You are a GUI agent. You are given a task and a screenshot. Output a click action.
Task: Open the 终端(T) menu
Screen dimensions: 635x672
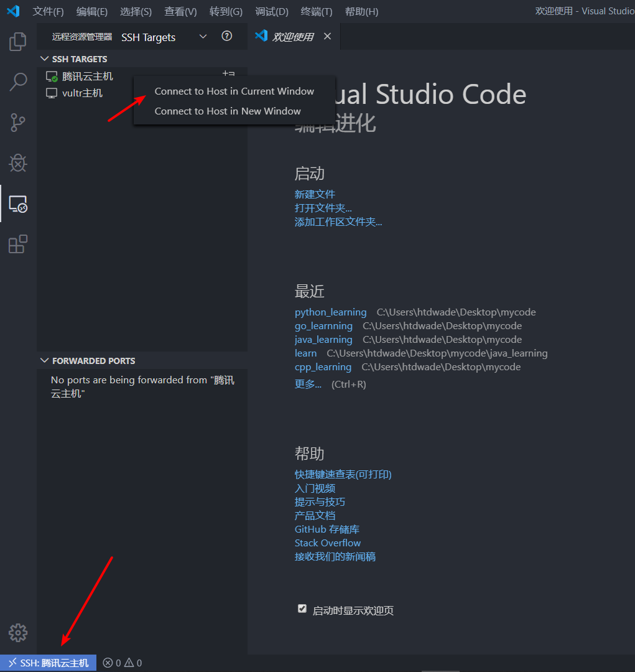[x=316, y=12]
